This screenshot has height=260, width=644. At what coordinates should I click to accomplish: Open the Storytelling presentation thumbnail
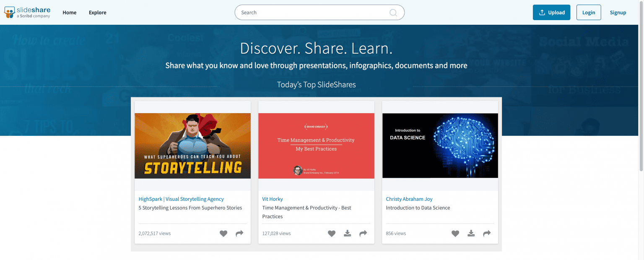coord(192,146)
